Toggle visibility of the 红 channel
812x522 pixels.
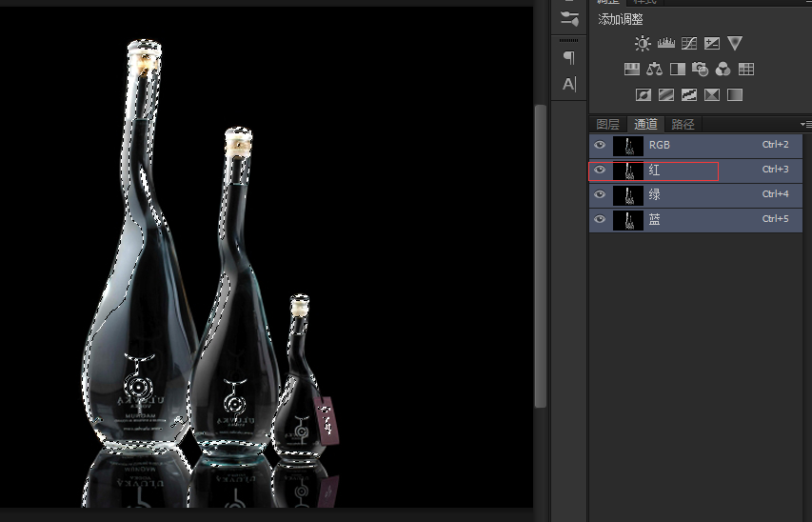coord(600,170)
